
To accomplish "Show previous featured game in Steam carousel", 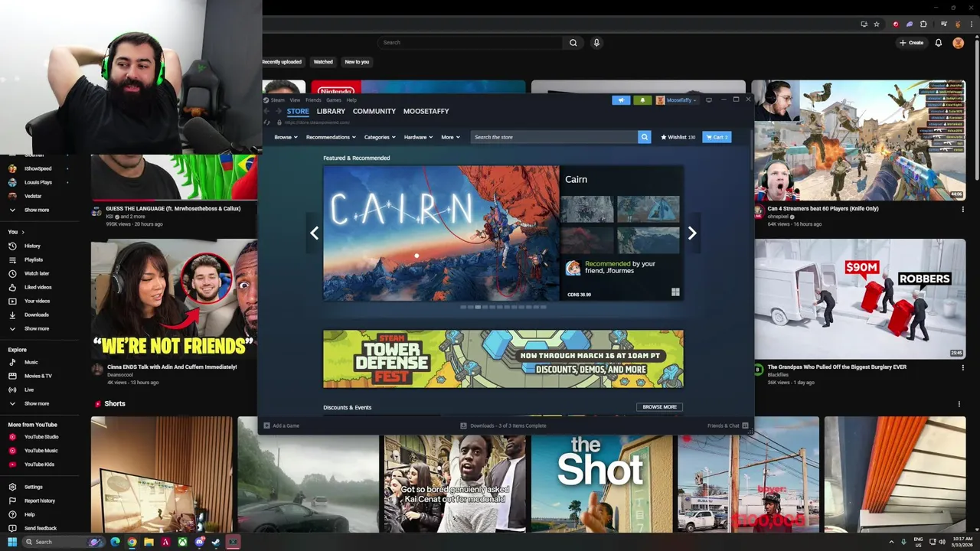I will [x=314, y=233].
